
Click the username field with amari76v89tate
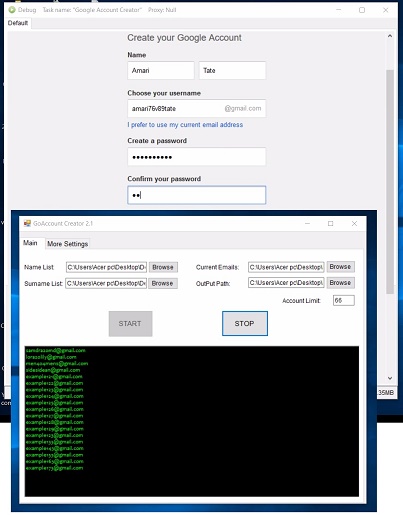(197, 108)
